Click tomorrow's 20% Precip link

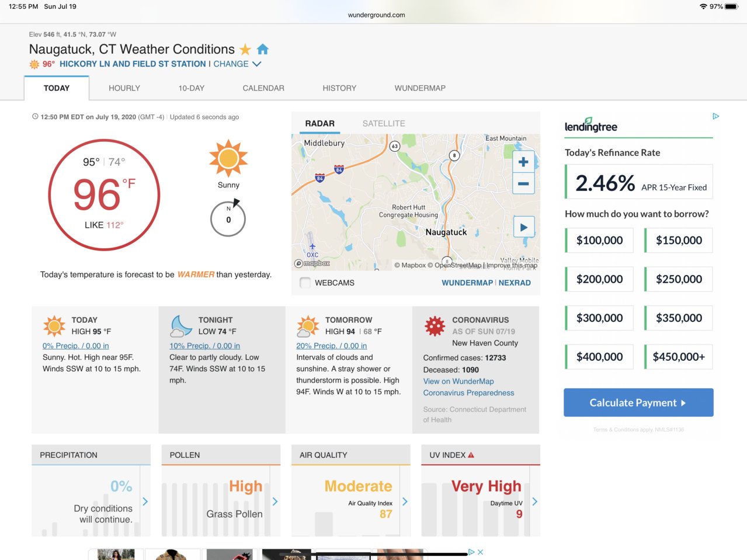[x=332, y=346]
